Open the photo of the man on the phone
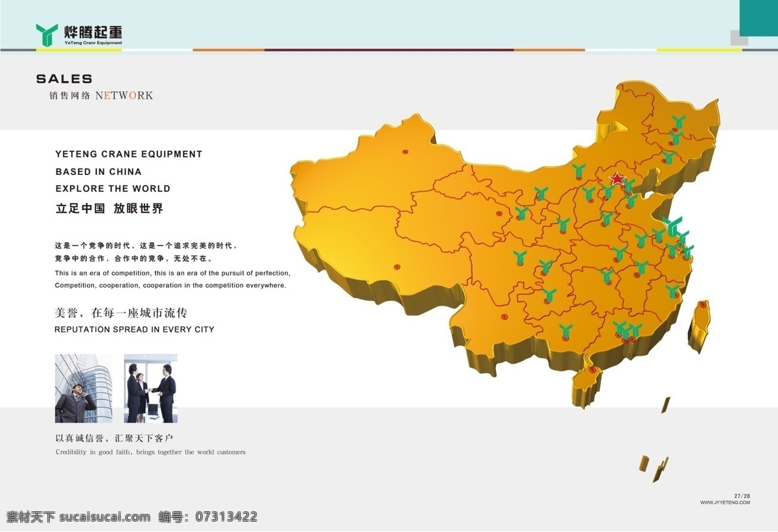The height and width of the screenshot is (532, 778). (x=84, y=388)
